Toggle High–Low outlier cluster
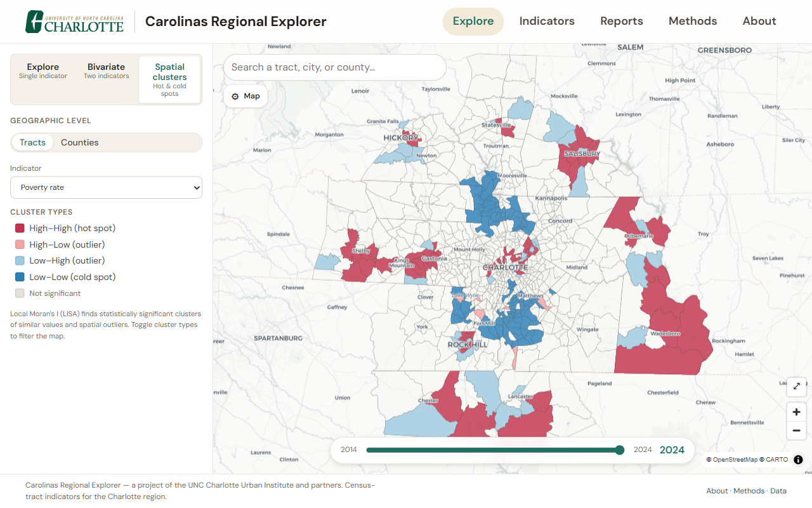Image resolution: width=812 pixels, height=508 pixels. 60,244
